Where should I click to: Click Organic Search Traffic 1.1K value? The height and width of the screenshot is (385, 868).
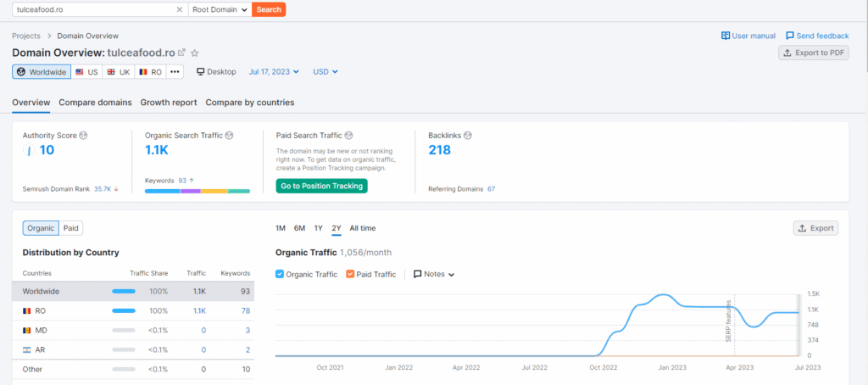click(157, 150)
